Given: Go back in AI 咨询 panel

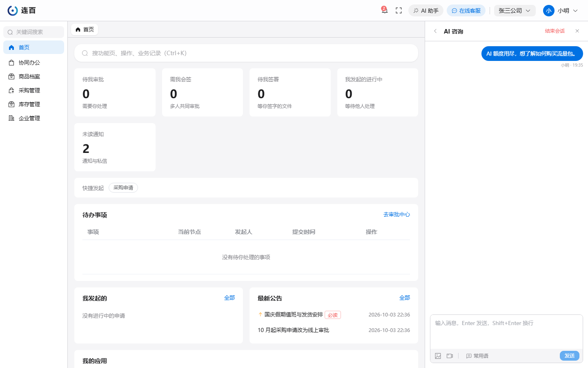Looking at the screenshot, I should 435,31.
